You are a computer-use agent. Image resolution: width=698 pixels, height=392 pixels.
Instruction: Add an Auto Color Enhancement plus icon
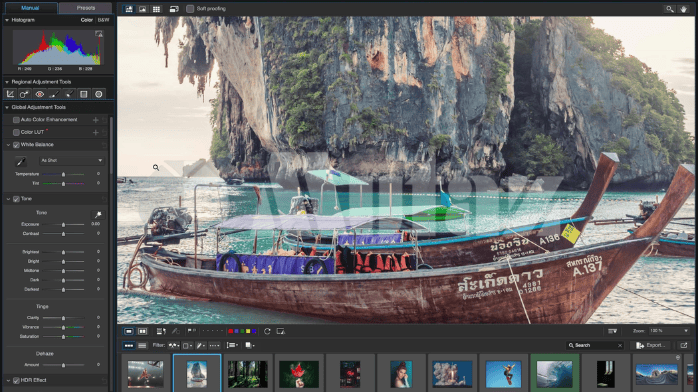[x=95, y=120]
